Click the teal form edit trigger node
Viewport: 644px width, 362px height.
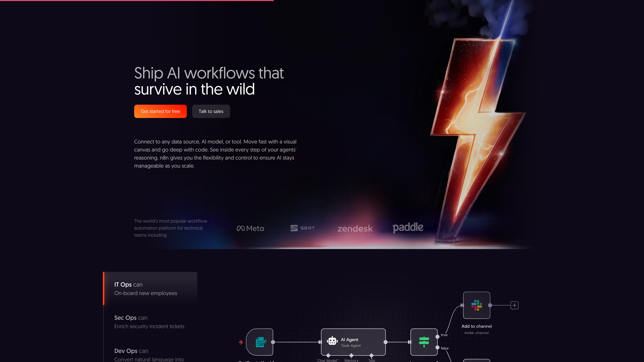260,342
